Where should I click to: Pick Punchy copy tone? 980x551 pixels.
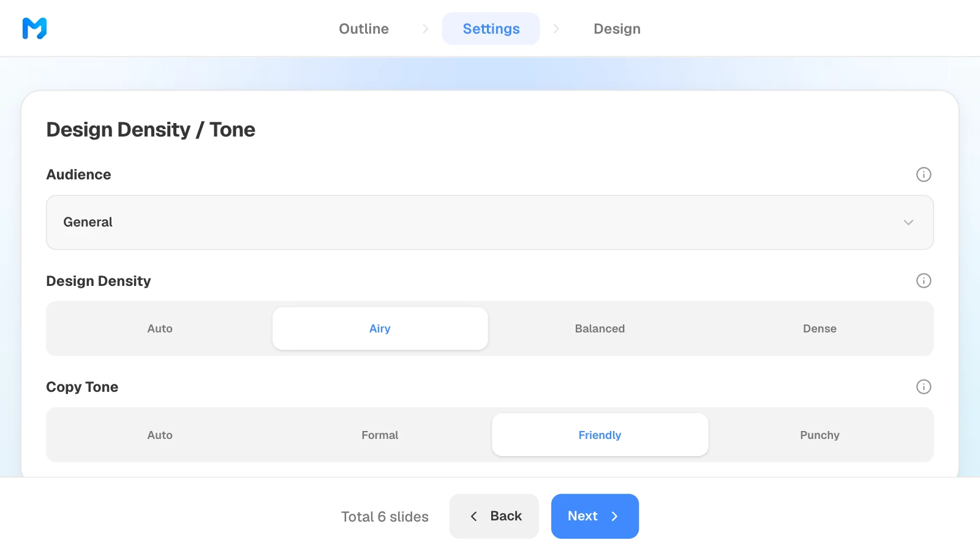[x=820, y=435]
